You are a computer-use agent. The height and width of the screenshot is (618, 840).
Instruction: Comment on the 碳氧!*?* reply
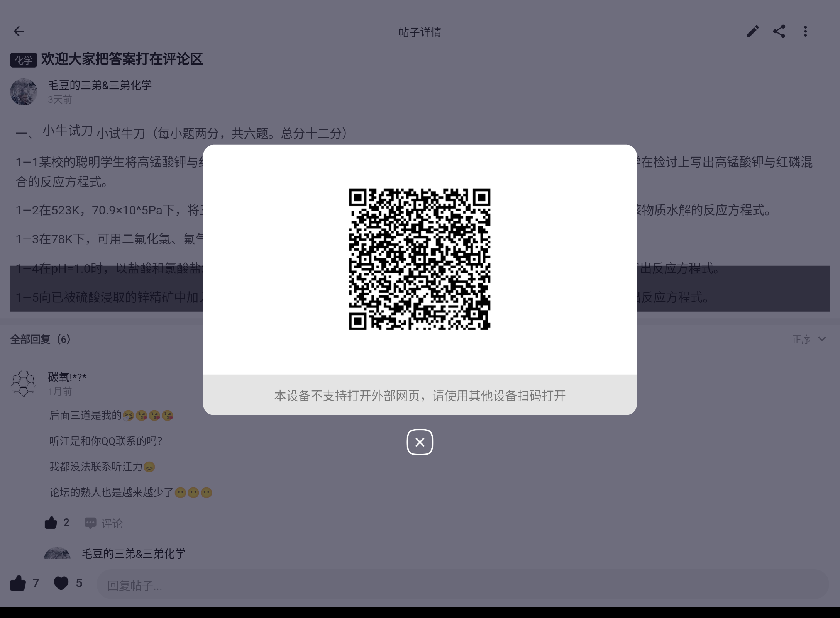click(103, 523)
